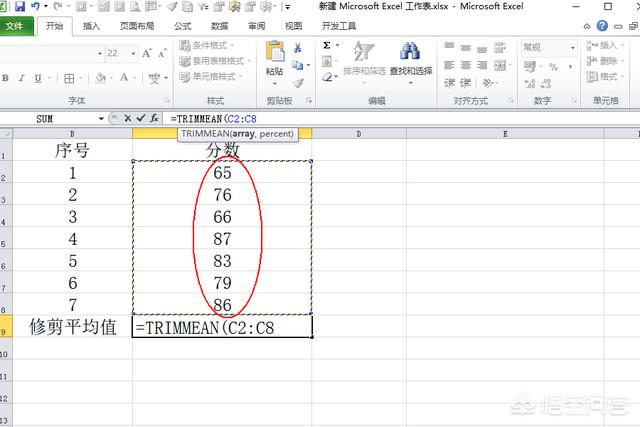Click the 粘贴 paste clipboard icon
640x427 pixels.
(275, 52)
